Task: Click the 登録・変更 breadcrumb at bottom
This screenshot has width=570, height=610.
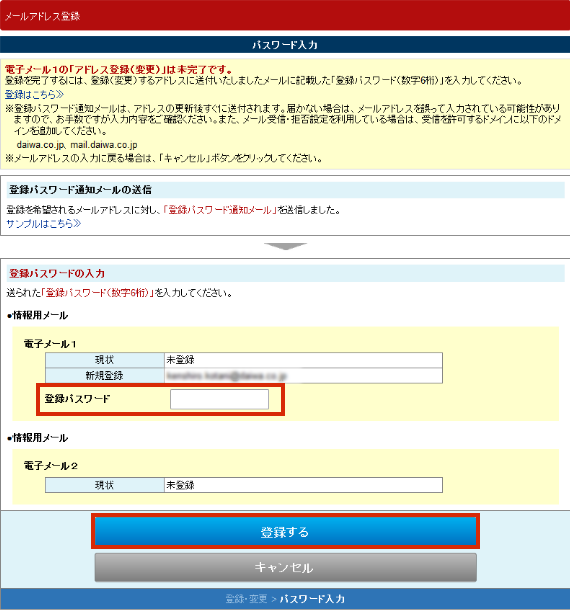Action: point(246,599)
